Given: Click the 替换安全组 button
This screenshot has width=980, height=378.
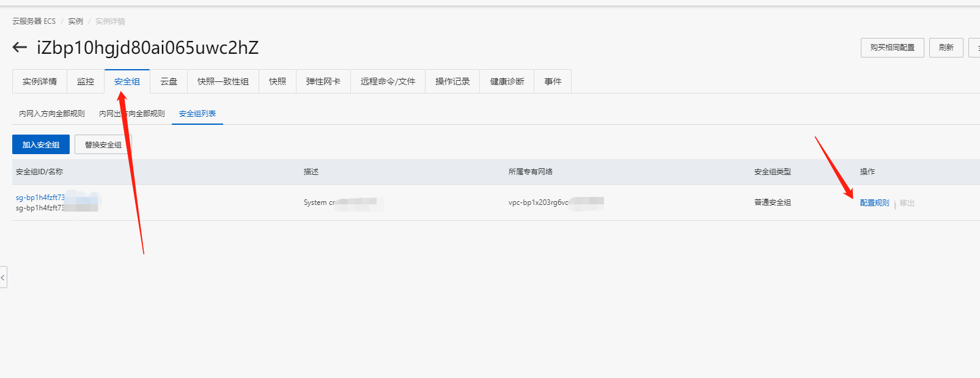Looking at the screenshot, I should click(103, 144).
